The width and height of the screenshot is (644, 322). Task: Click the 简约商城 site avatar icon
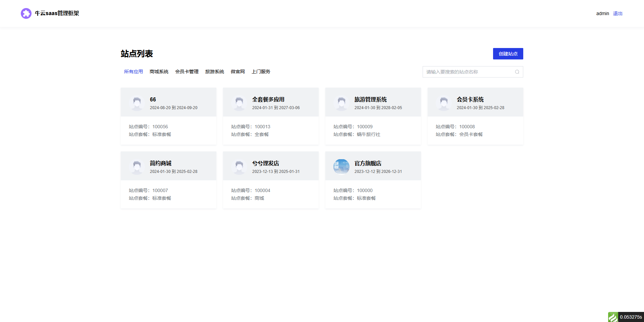pos(137,167)
